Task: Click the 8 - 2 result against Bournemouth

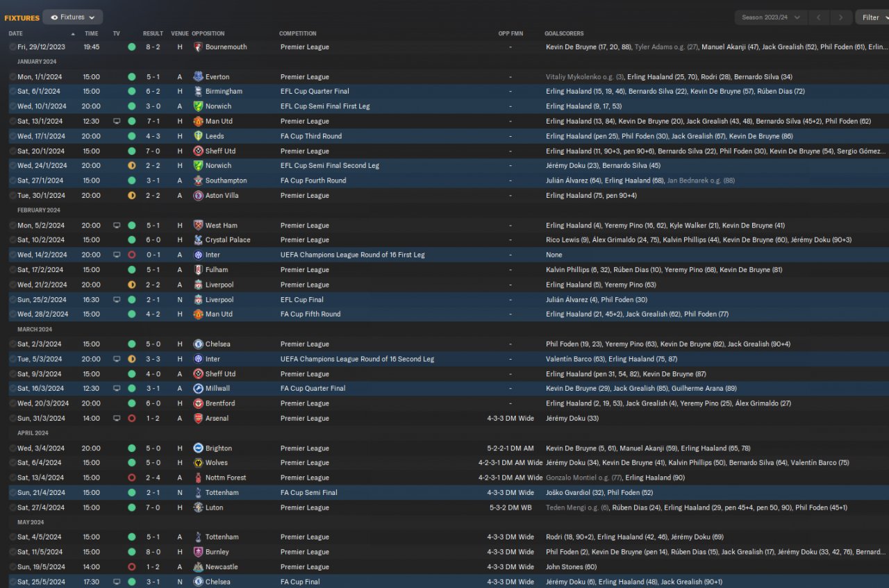Action: (153, 47)
